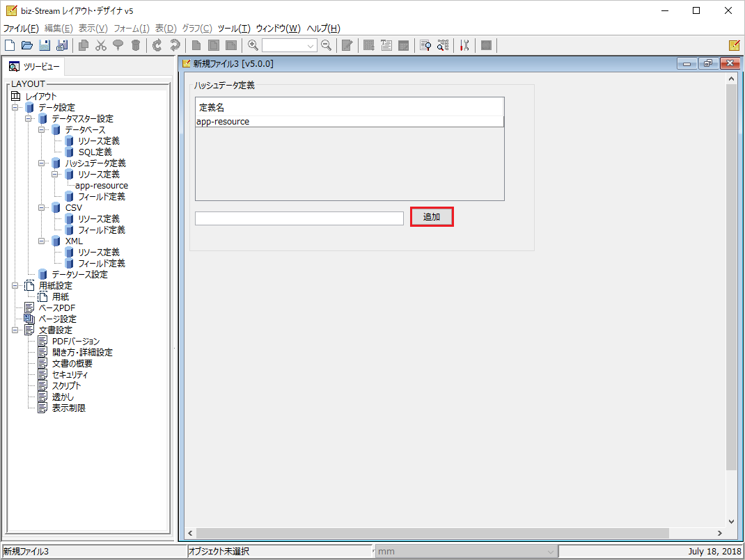Click the tools settings wrench icon

pyautogui.click(x=464, y=45)
